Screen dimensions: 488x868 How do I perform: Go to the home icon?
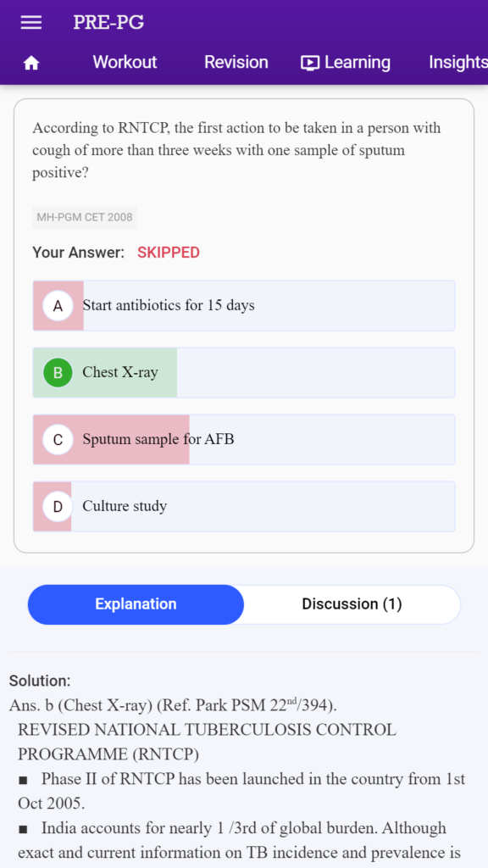pos(31,63)
